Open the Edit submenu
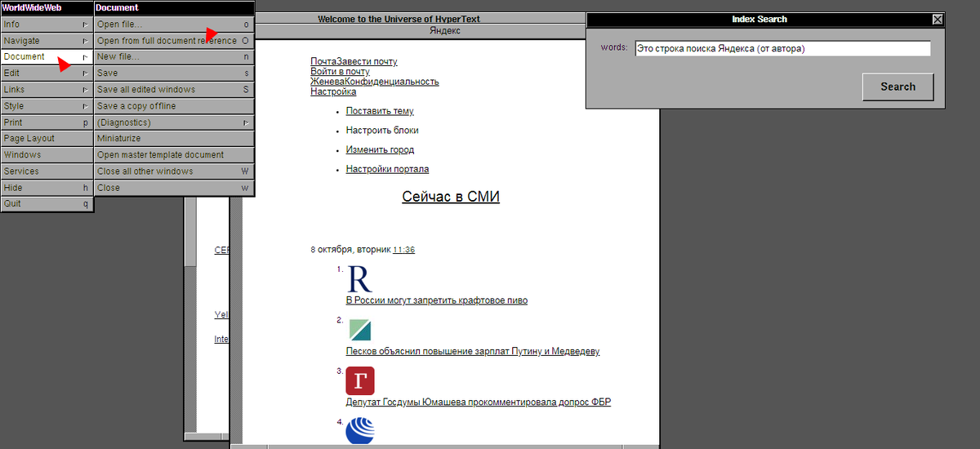980x449 pixels. pos(47,73)
